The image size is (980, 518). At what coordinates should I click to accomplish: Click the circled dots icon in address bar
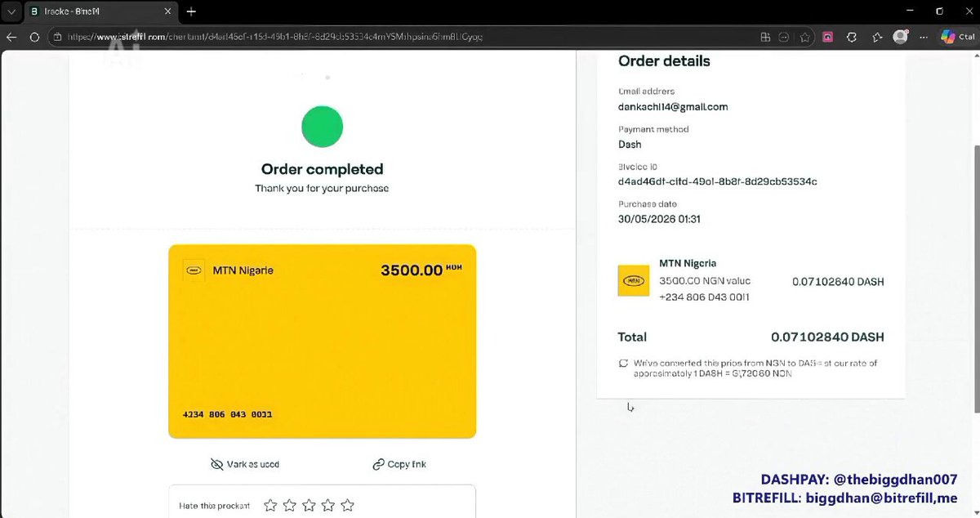[x=784, y=37]
